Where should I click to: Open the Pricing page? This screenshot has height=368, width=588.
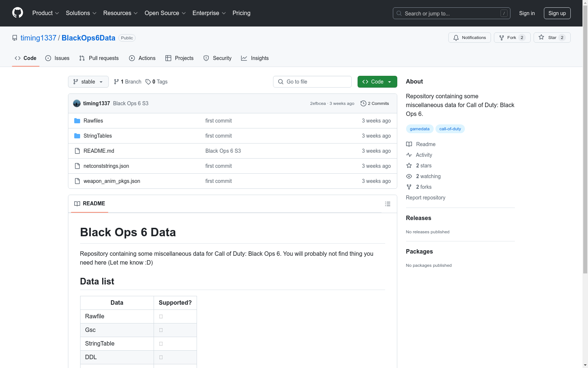[x=241, y=13]
